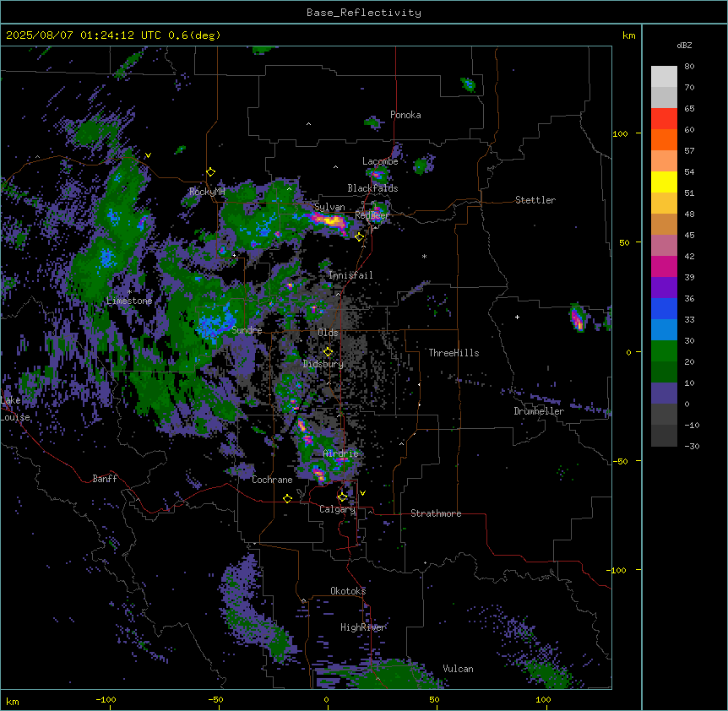Select the yellow diamond marker above the Calgary label

point(342,497)
